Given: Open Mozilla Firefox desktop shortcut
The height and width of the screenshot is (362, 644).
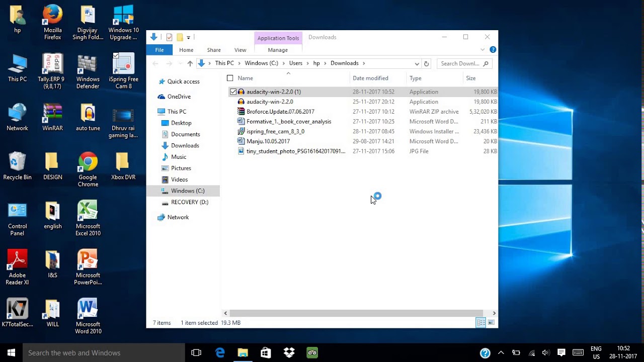Looking at the screenshot, I should click(52, 23).
